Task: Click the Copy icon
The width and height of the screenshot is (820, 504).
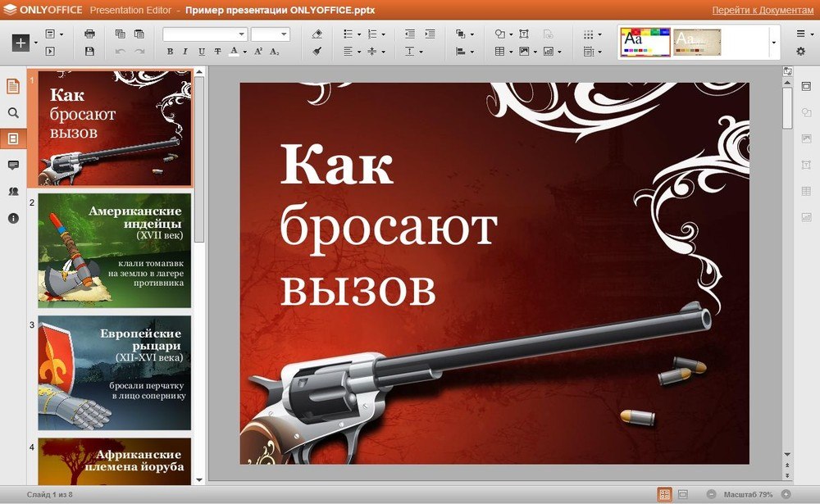Action: (120, 34)
